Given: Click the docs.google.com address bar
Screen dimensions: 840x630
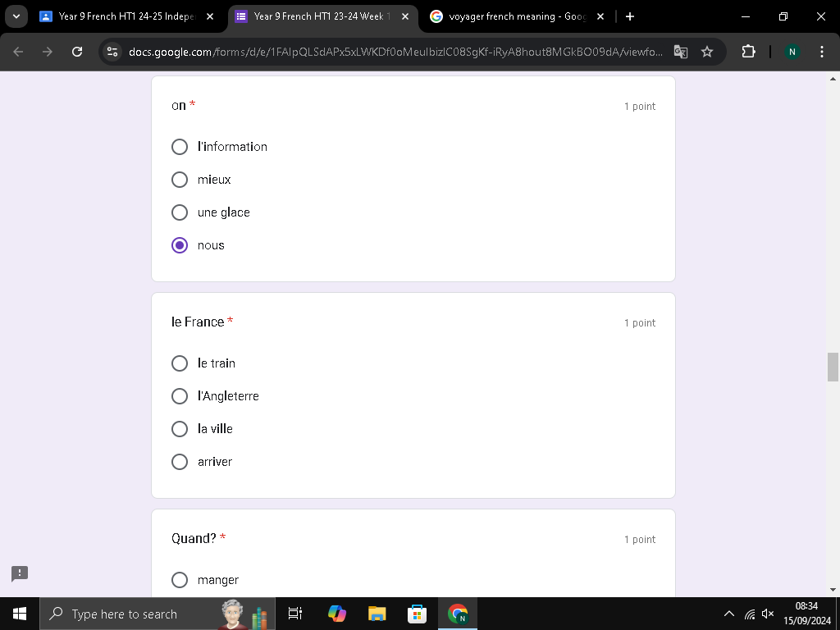Looking at the screenshot, I should [395, 52].
